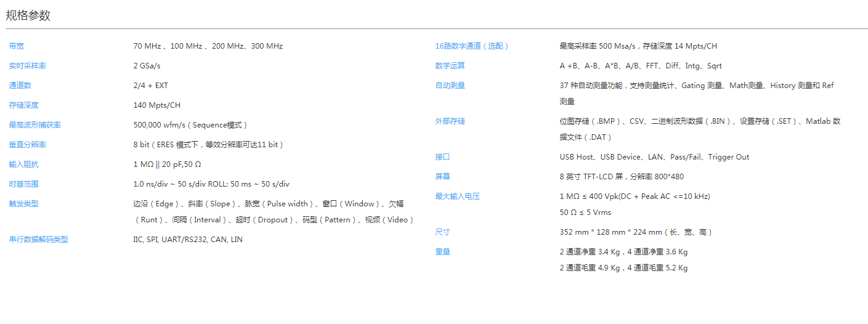Select the 通道数 spec label
868x324 pixels.
point(20,86)
